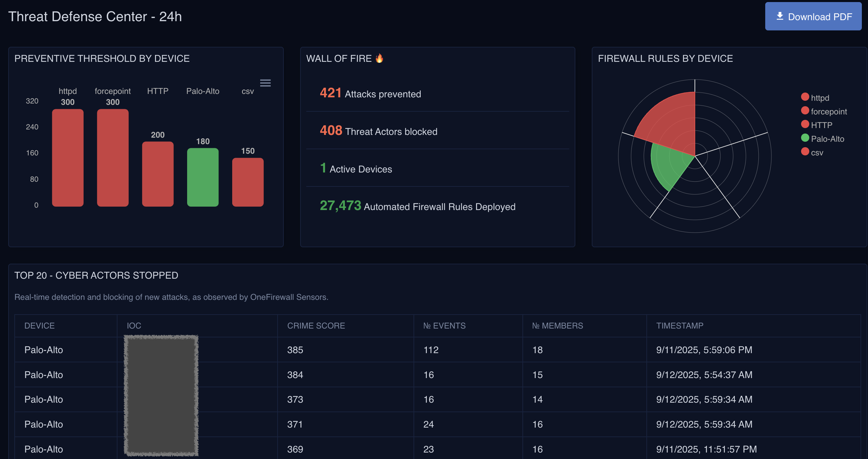Toggle HTTP legend entry
This screenshot has width=868, height=459.
[x=817, y=125]
